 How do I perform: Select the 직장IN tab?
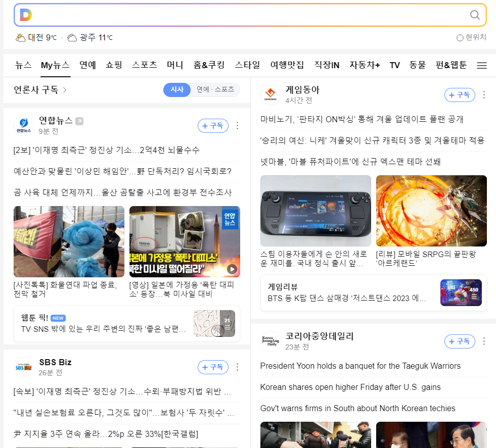click(x=327, y=65)
